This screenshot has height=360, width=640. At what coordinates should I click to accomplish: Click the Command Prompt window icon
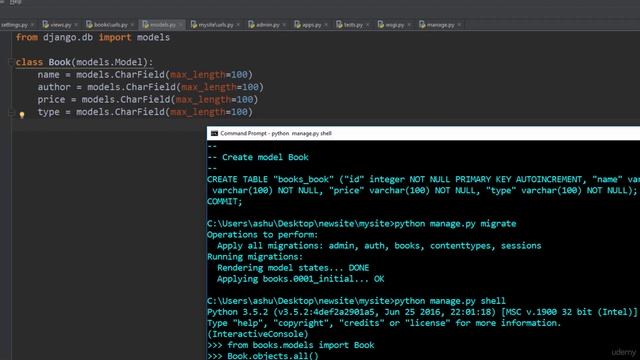[x=214, y=133]
